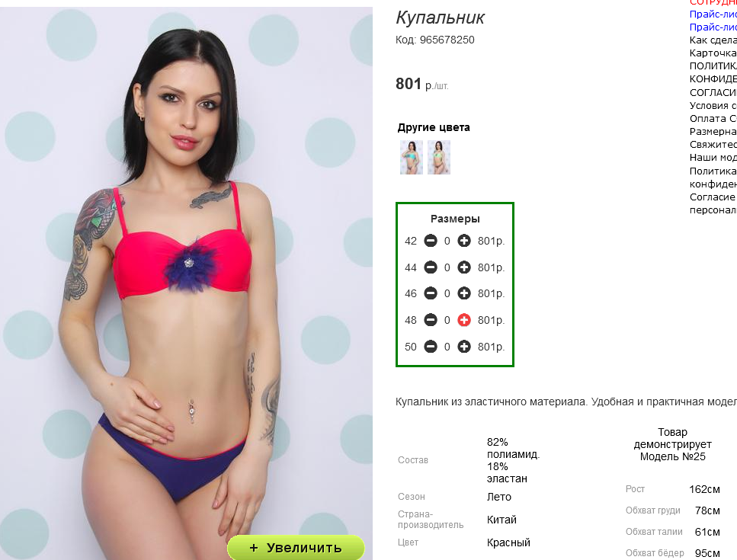
Task: Open the Оплата sidebar menu item
Action: (x=713, y=118)
